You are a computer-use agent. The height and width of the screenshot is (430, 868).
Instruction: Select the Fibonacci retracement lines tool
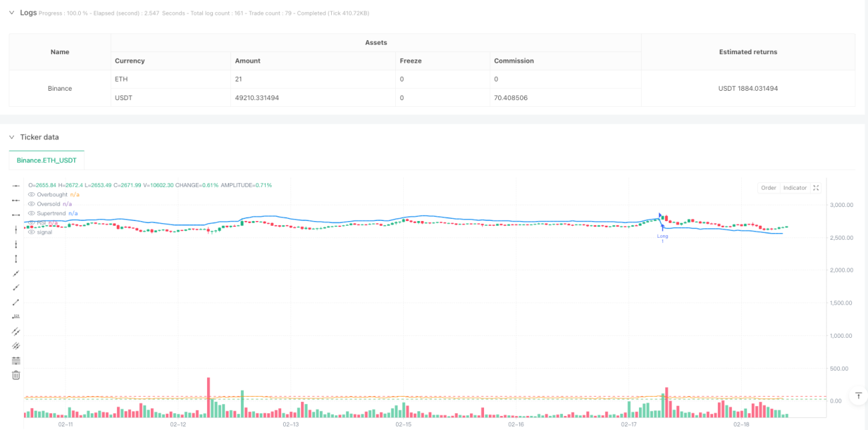tap(16, 361)
